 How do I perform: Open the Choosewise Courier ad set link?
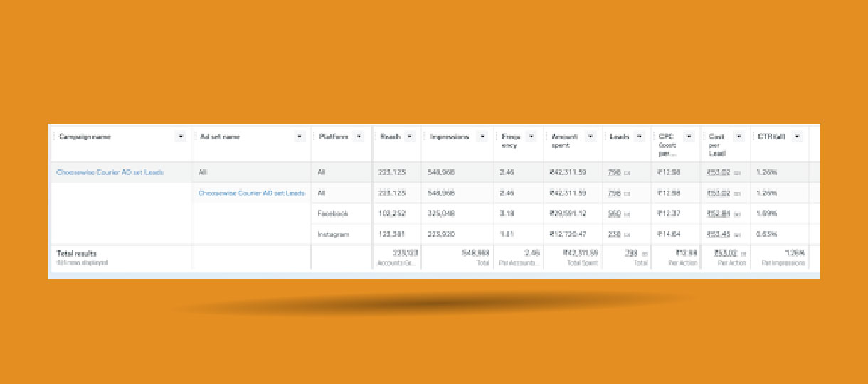point(251,193)
